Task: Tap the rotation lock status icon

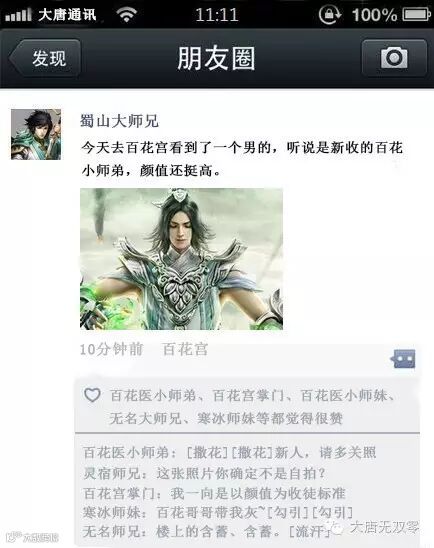Action: 330,15
